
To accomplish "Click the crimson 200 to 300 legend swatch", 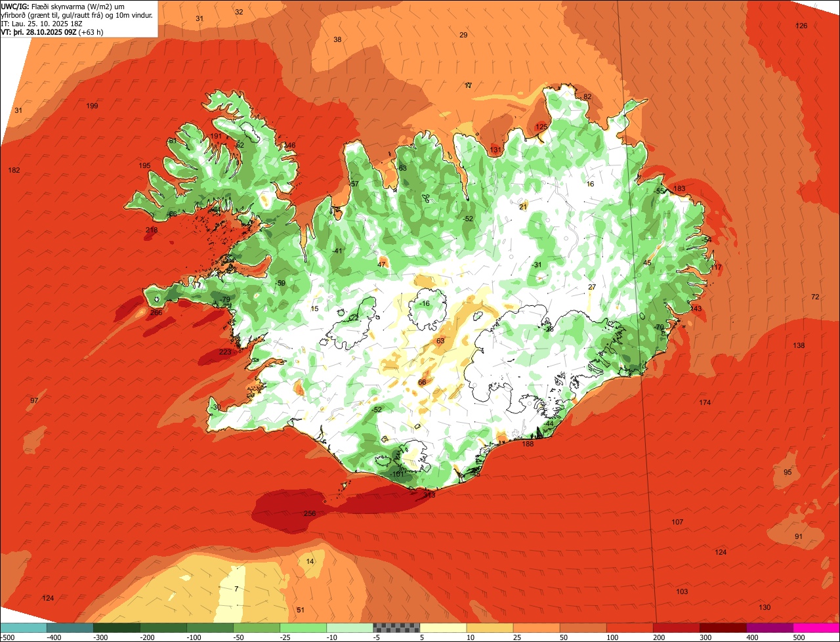I will [x=677, y=628].
